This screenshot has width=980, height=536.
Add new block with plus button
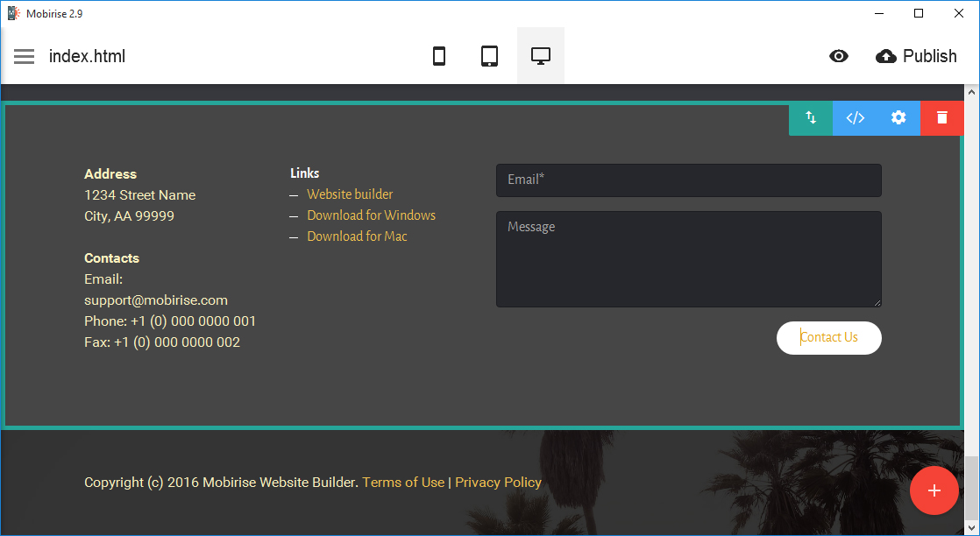tap(934, 490)
